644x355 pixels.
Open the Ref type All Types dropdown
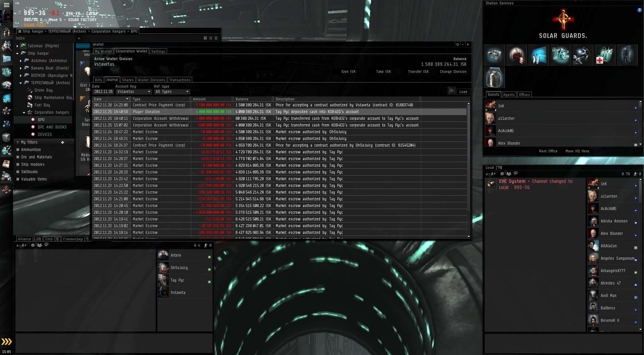tap(172, 92)
